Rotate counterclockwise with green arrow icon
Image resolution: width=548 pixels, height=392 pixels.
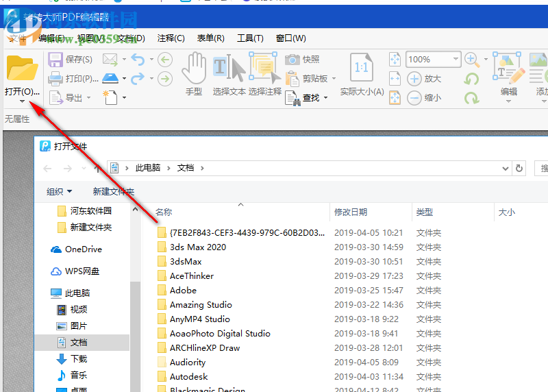pyautogui.click(x=472, y=79)
